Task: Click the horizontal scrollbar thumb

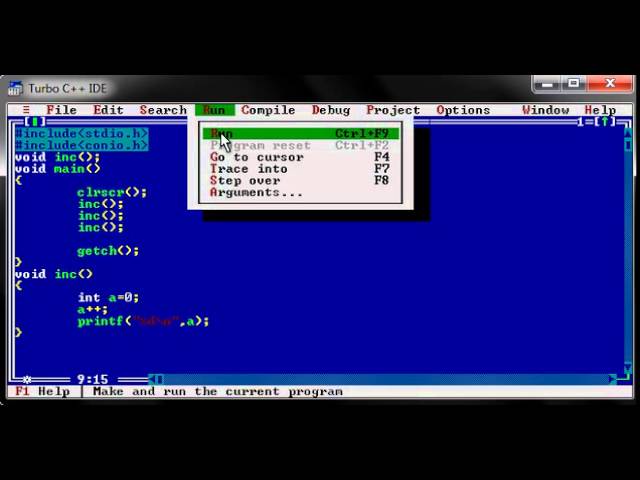Action: (160, 380)
